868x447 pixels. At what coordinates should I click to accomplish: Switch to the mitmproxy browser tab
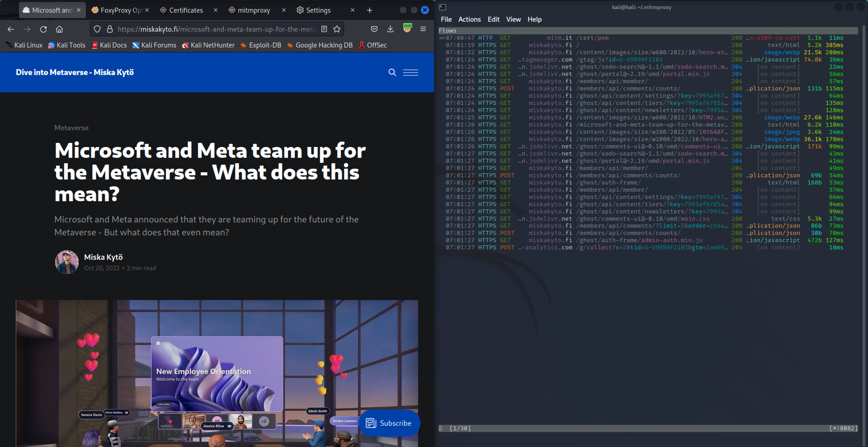[253, 10]
